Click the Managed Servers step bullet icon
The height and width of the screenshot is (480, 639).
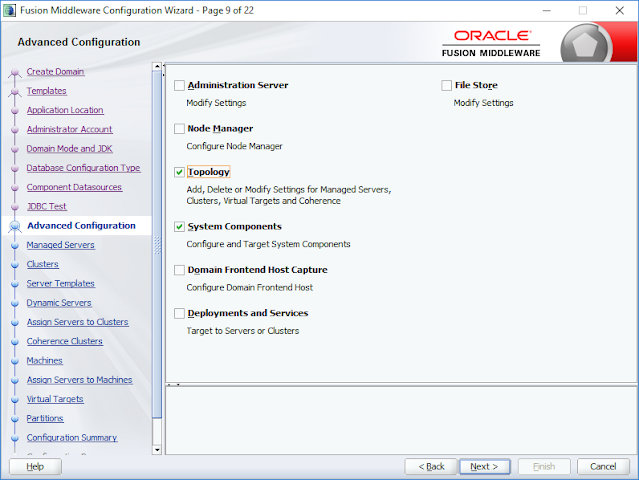(15, 245)
